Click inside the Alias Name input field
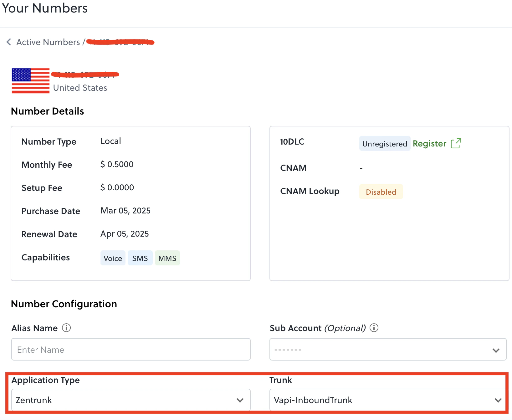The image size is (512, 420). pos(131,350)
